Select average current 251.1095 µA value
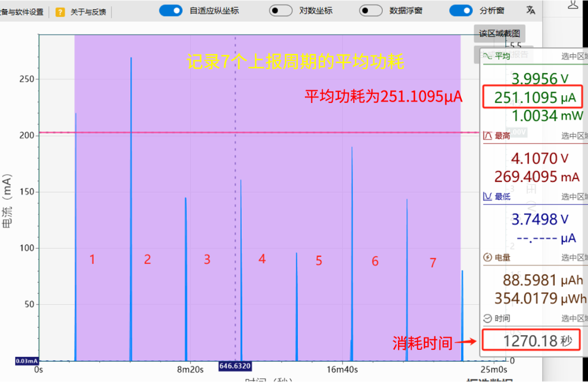The width and height of the screenshot is (588, 382). 535,98
